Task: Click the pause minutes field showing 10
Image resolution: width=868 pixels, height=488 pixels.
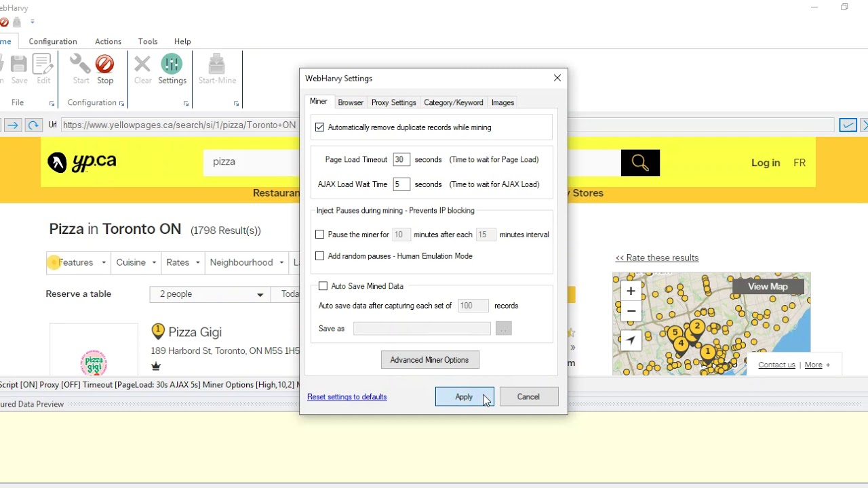Action: pos(401,235)
